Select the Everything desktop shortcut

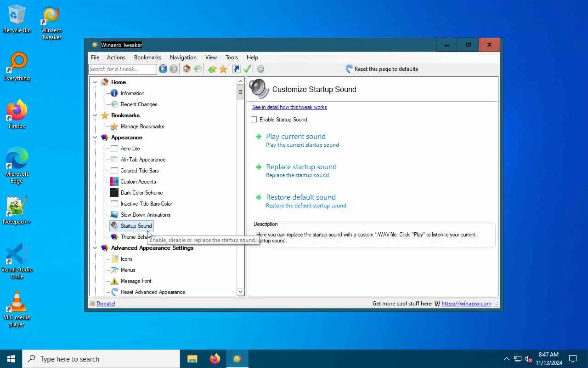pos(17,67)
